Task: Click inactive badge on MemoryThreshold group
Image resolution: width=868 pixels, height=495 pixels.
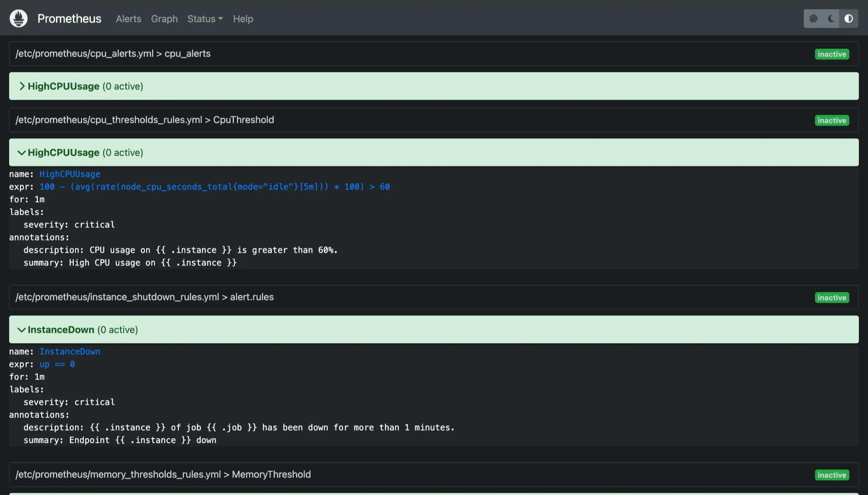Action: click(x=832, y=475)
